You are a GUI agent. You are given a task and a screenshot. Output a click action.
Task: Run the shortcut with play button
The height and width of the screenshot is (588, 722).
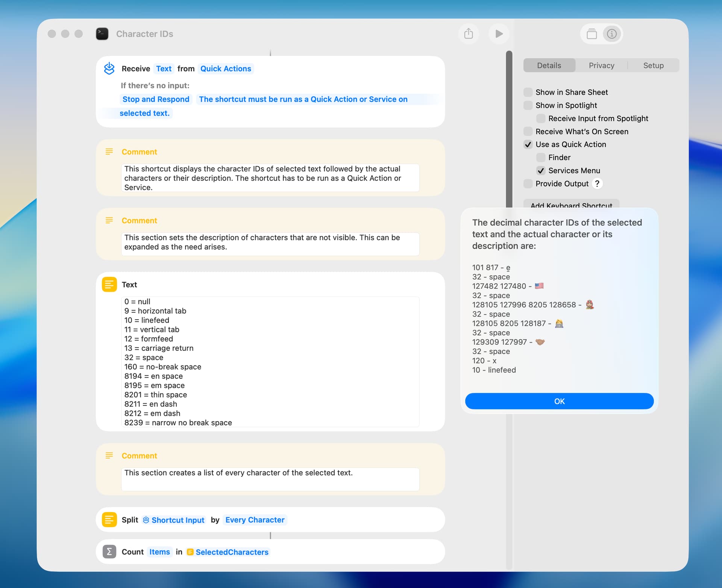coord(499,34)
